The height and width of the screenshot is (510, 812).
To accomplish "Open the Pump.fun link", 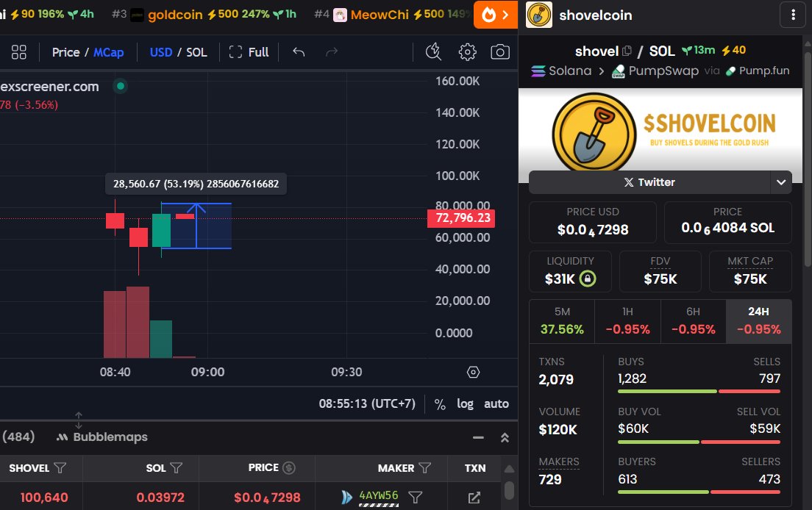I will pyautogui.click(x=758, y=71).
